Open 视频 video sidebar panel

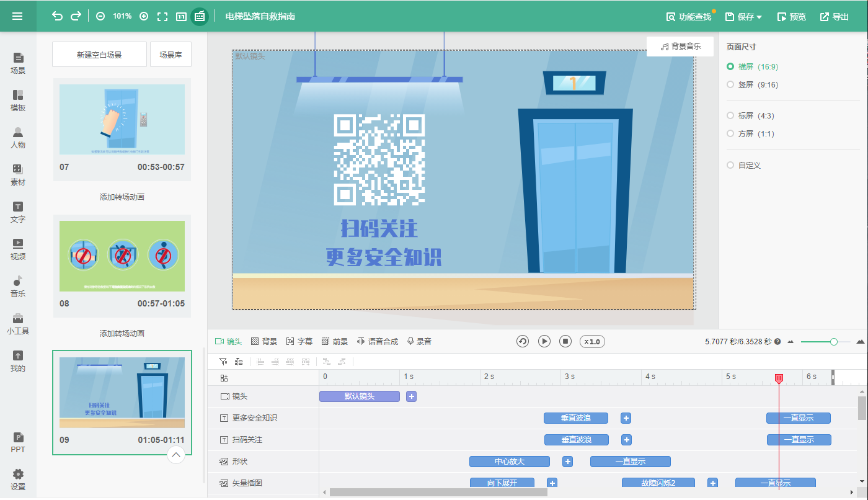18,249
